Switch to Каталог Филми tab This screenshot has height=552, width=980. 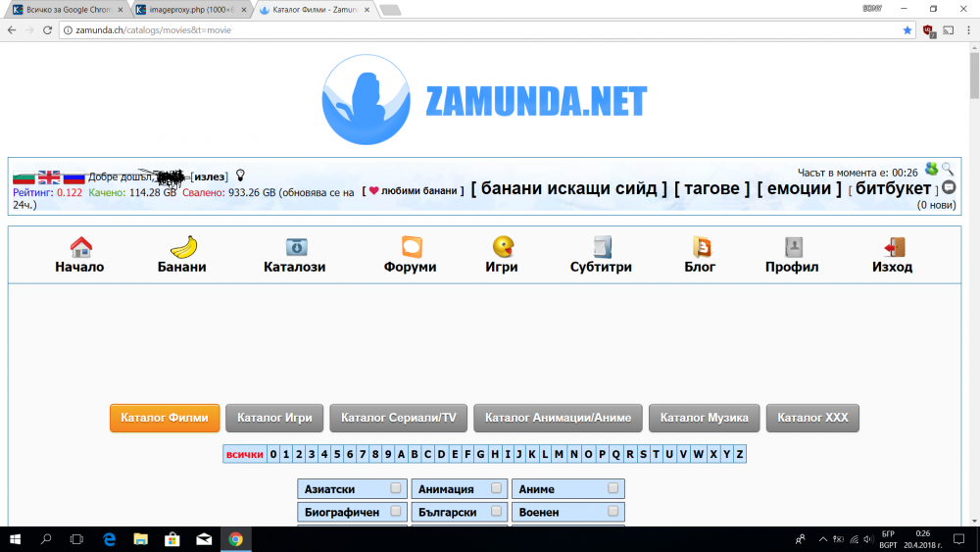[165, 418]
